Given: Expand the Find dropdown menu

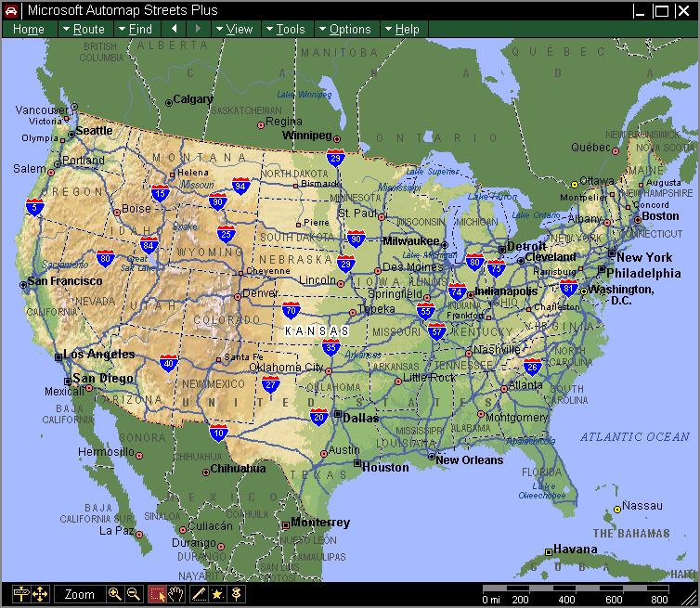Looking at the screenshot, I should (x=136, y=30).
